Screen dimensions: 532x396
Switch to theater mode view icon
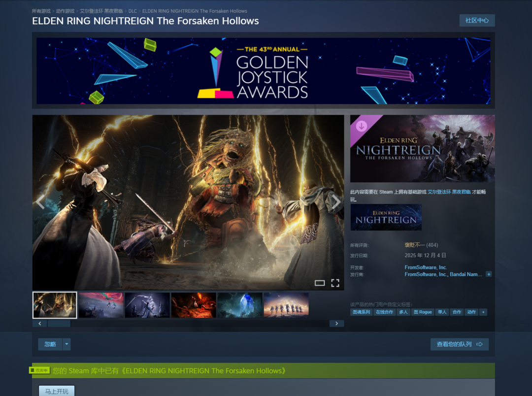pos(320,283)
